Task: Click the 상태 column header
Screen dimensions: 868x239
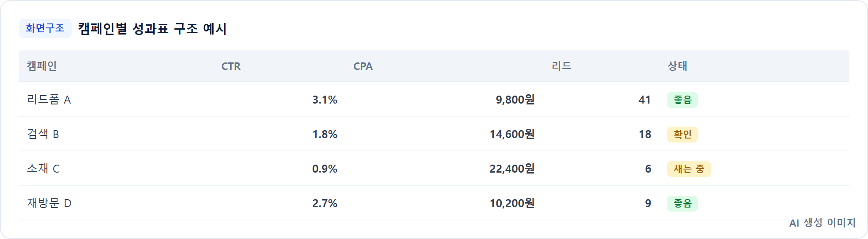Action: (677, 66)
